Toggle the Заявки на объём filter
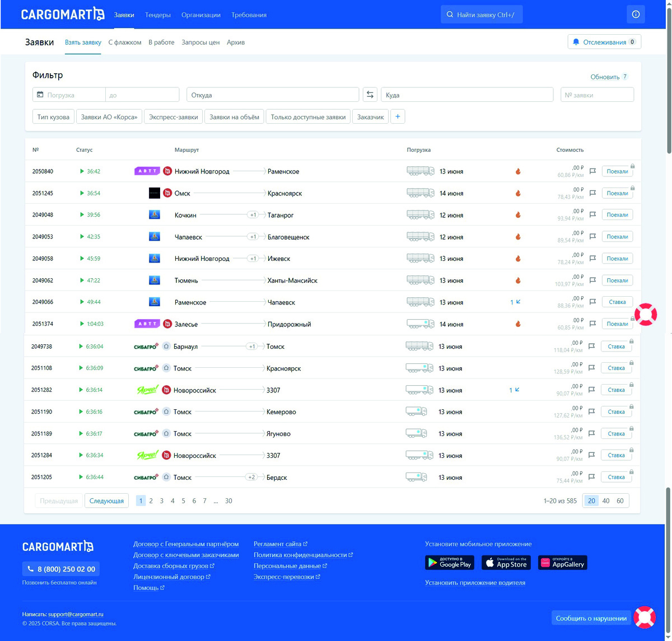The width and height of the screenshot is (672, 641). click(x=235, y=117)
